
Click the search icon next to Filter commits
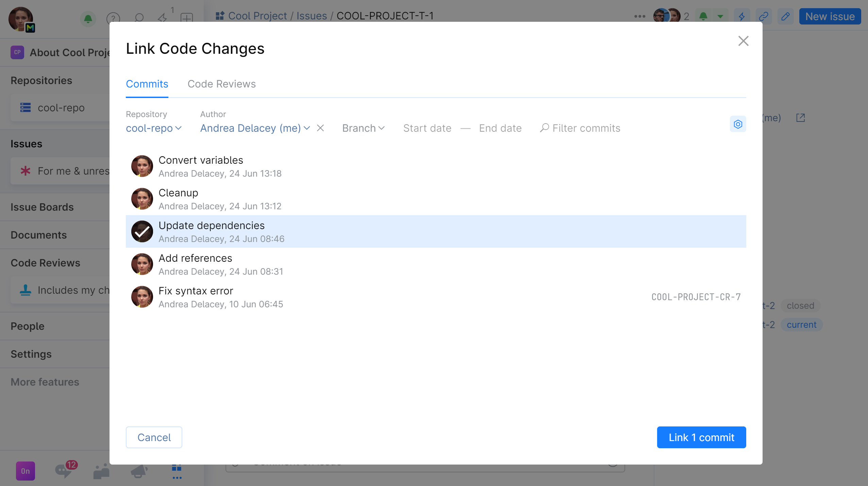(x=544, y=128)
